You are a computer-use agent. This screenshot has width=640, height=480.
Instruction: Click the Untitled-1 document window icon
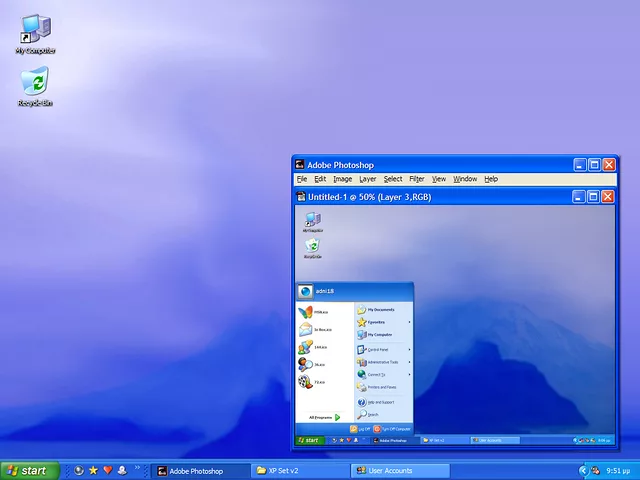[301, 197]
